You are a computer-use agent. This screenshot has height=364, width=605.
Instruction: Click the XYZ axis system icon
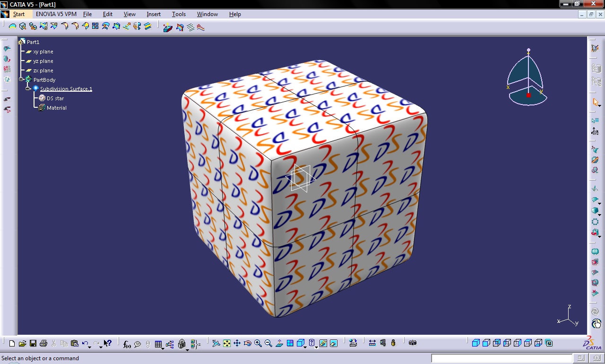596,131
